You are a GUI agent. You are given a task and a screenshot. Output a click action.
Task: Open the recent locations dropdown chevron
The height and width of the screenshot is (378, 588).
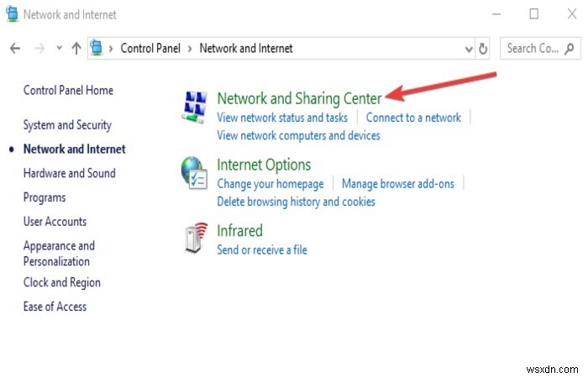(x=59, y=49)
